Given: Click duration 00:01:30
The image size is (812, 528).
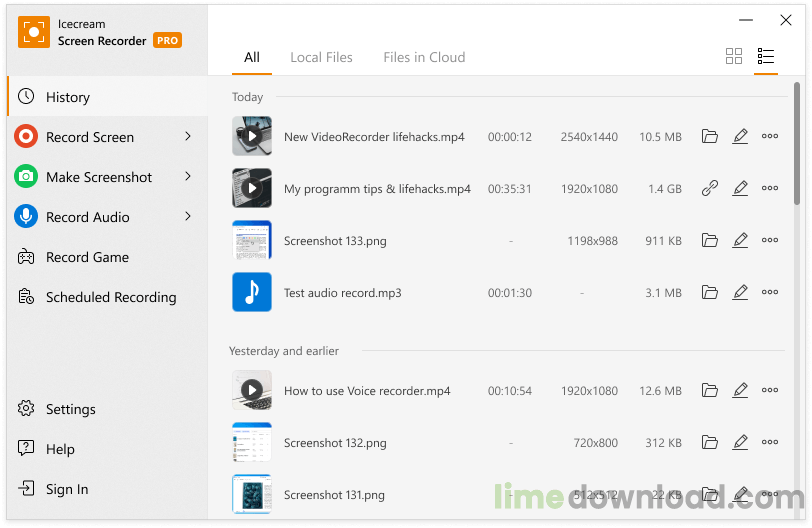Looking at the screenshot, I should [x=510, y=293].
